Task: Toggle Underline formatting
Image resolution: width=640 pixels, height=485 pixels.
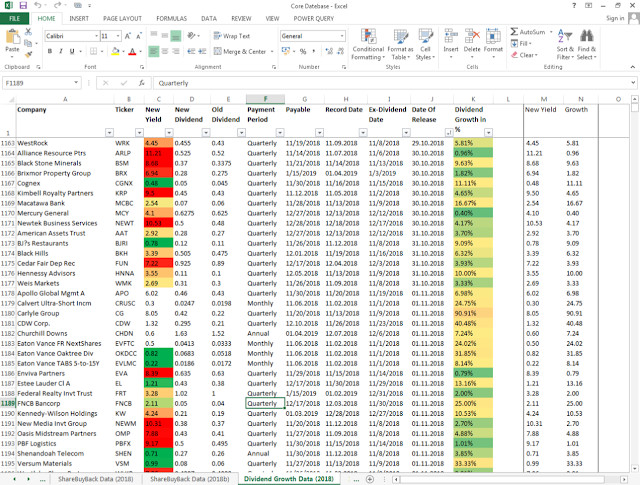Action: (72, 51)
